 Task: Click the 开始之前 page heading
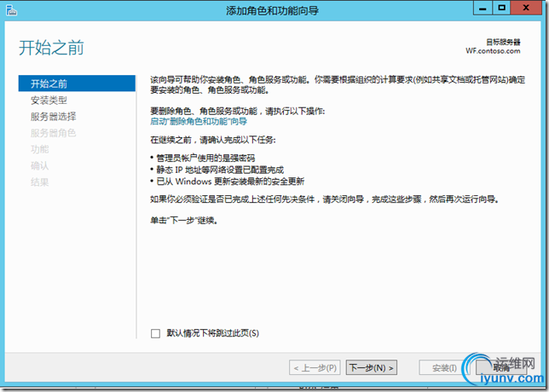coord(51,48)
